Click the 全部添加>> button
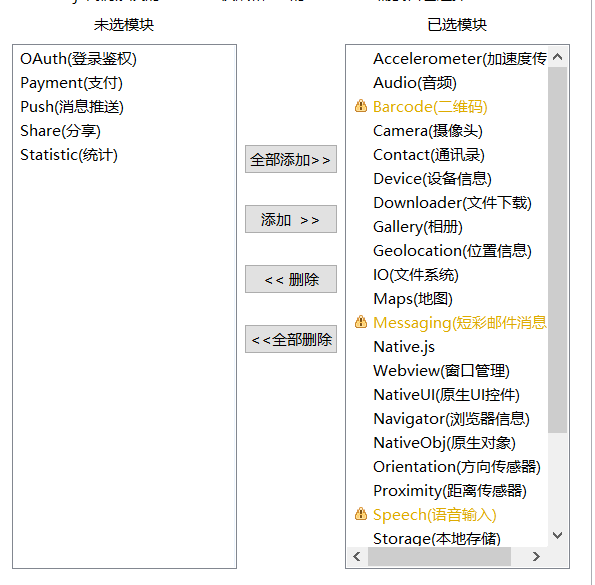 pos(291,159)
